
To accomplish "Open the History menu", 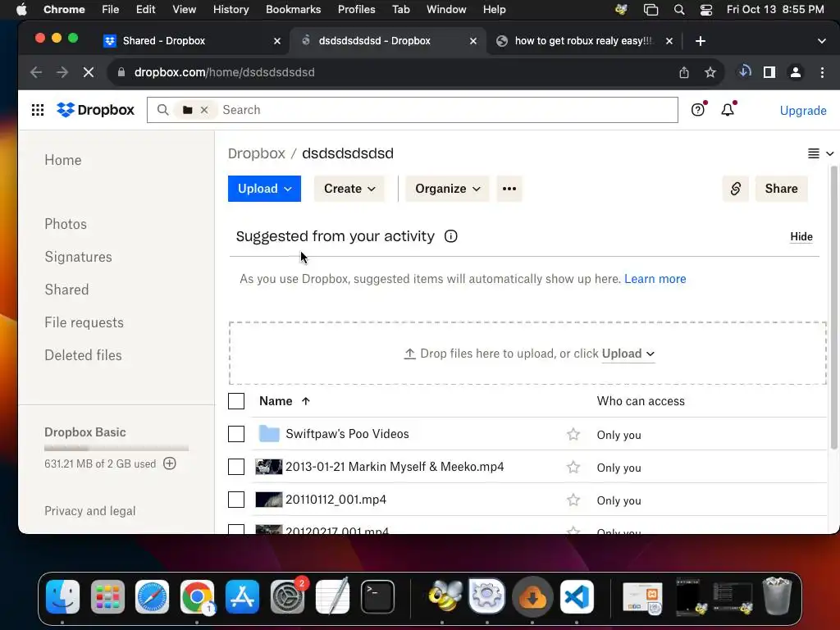I will point(231,10).
